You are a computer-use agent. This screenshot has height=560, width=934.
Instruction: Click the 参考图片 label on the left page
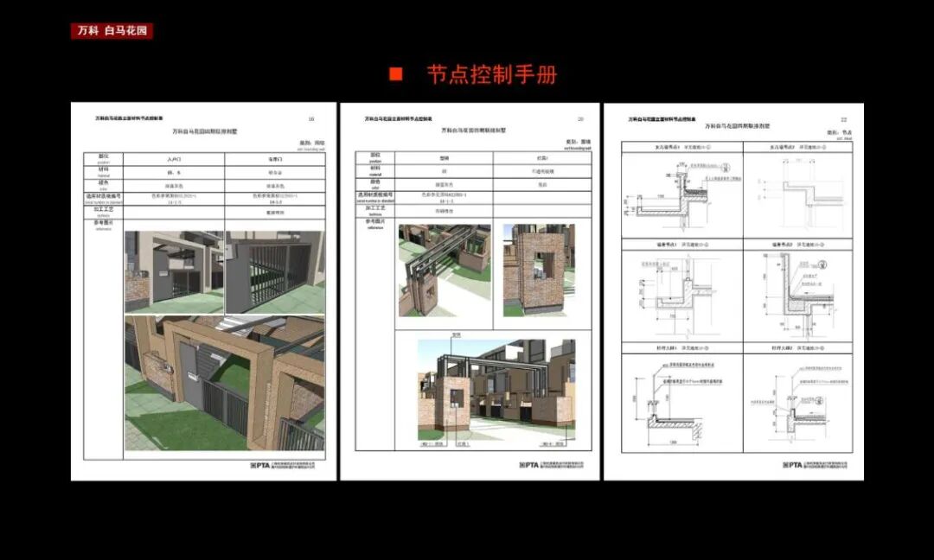[104, 225]
